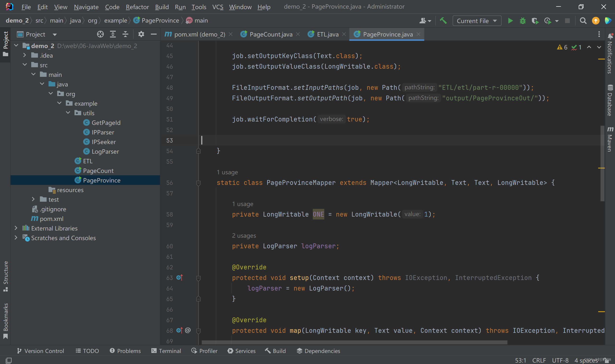The width and height of the screenshot is (615, 364).
Task: Expand the test folder
Action: click(33, 199)
